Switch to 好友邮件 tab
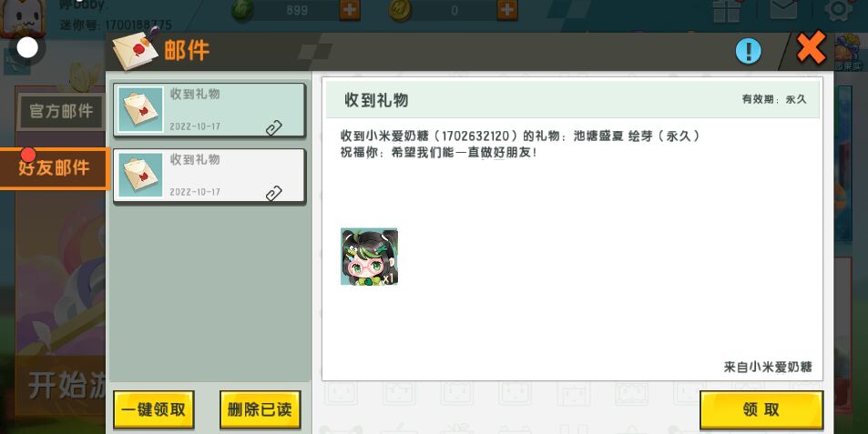 point(54,168)
